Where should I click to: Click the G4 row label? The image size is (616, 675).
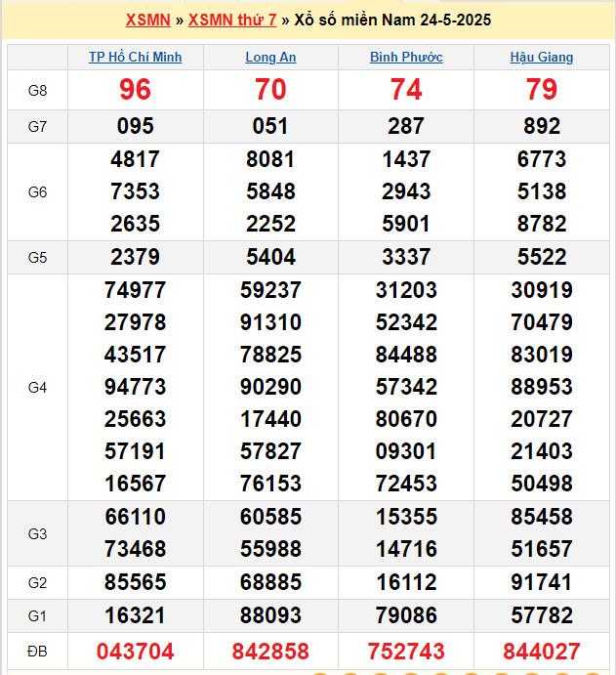point(37,388)
